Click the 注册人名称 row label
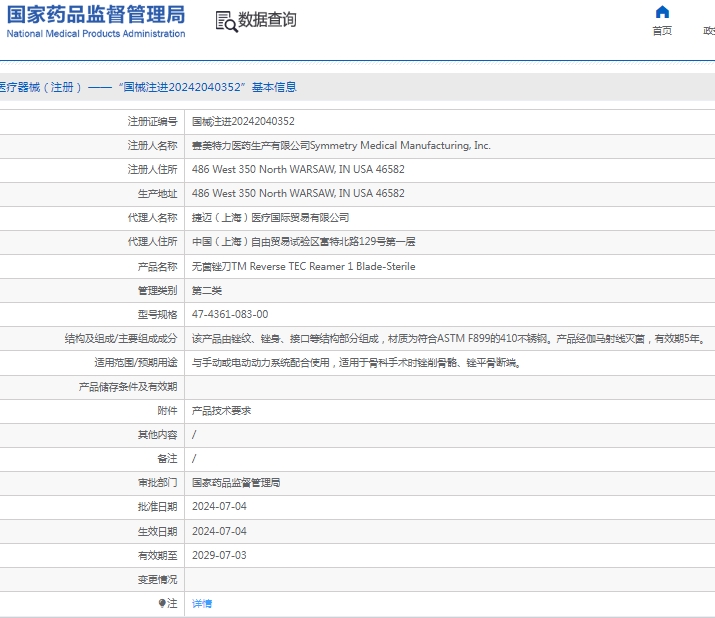This screenshot has width=715, height=618. (x=152, y=145)
